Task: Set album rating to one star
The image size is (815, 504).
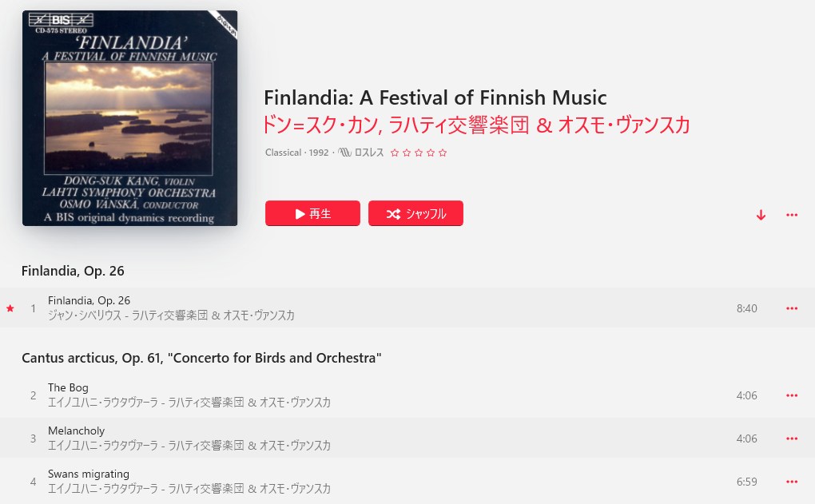Action: click(x=395, y=153)
